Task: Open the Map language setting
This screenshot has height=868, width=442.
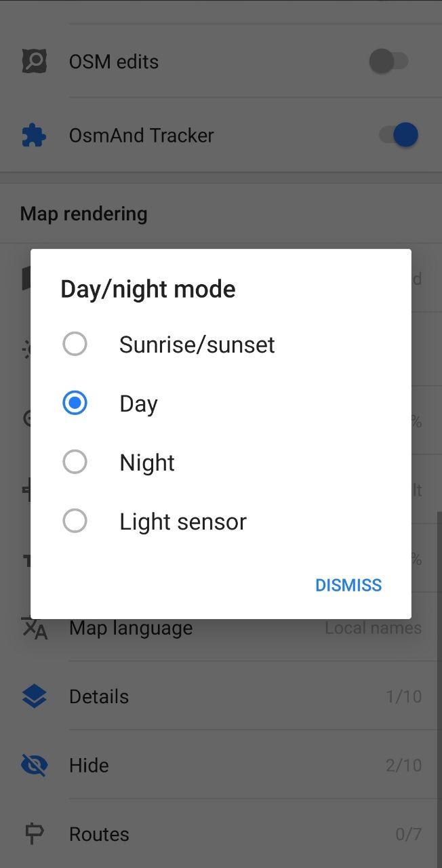Action: point(131,629)
